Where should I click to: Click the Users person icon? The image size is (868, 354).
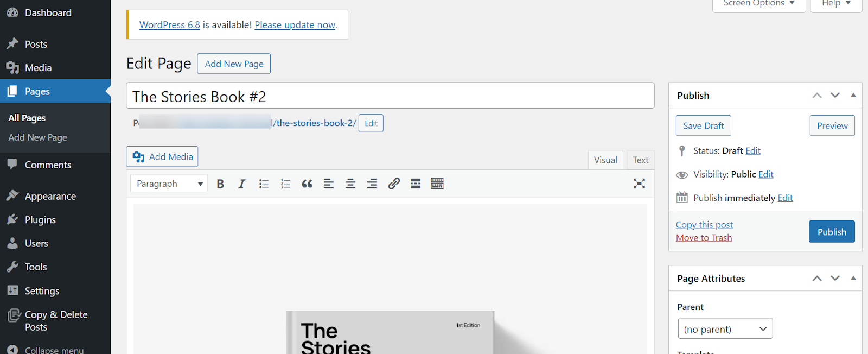coord(12,243)
